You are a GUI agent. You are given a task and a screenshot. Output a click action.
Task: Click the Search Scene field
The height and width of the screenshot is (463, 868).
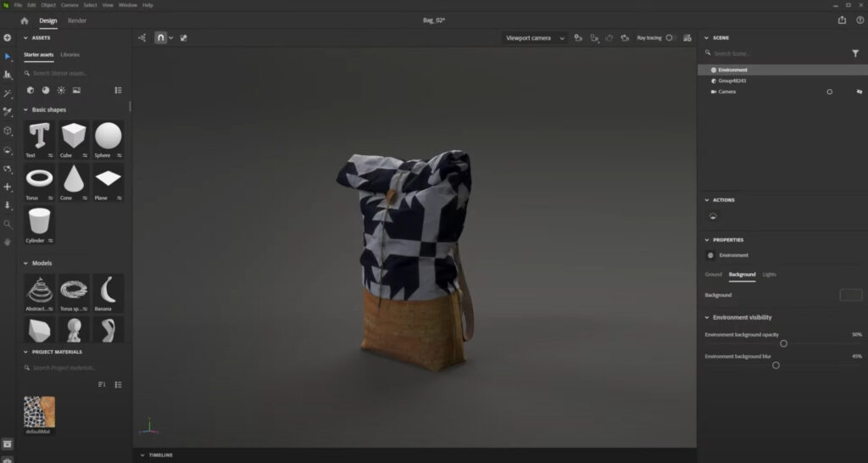click(x=775, y=53)
